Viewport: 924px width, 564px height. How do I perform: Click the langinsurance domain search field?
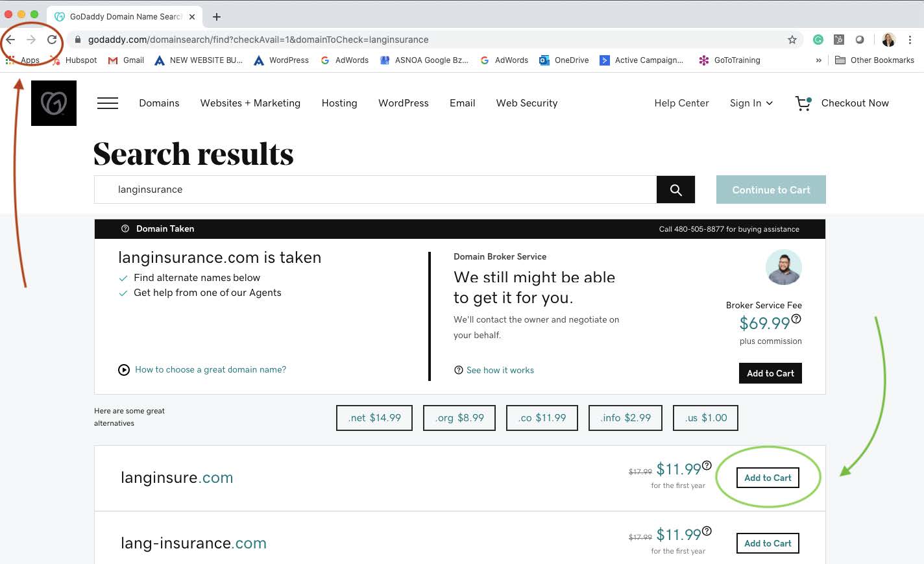375,190
